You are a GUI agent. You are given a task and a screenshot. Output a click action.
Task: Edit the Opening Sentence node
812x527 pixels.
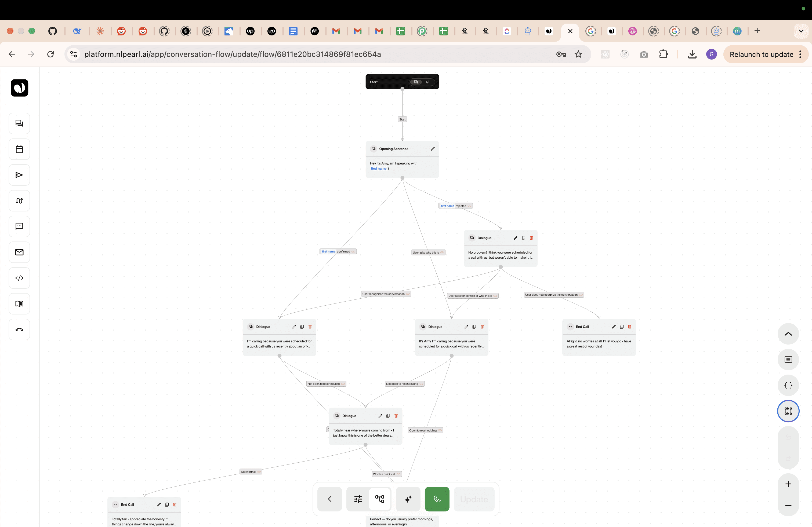(x=433, y=149)
